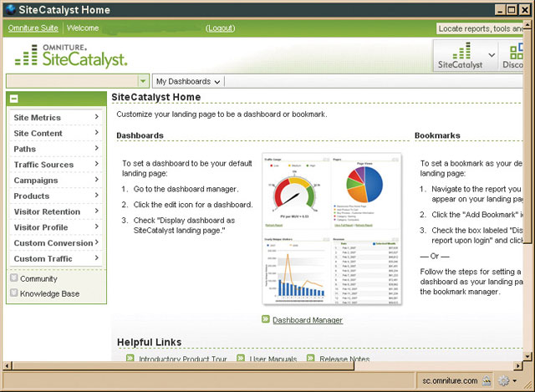Click the horizontal scrollbar thumb

pos(183,366)
